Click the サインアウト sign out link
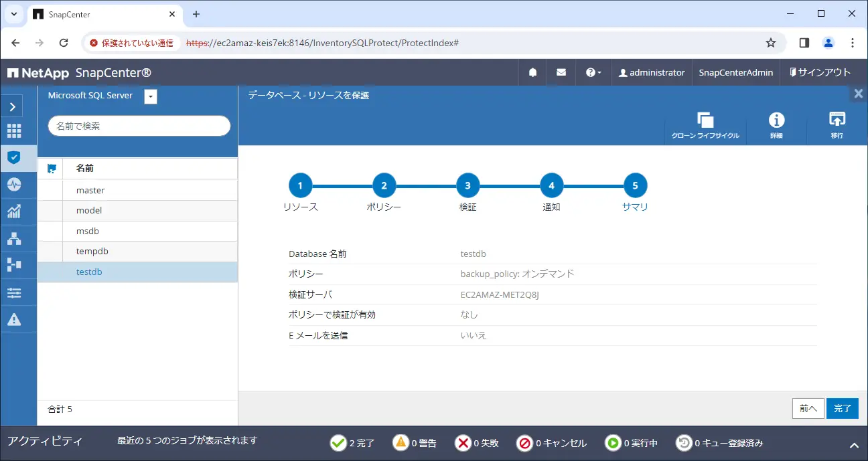The image size is (868, 461). tap(820, 72)
